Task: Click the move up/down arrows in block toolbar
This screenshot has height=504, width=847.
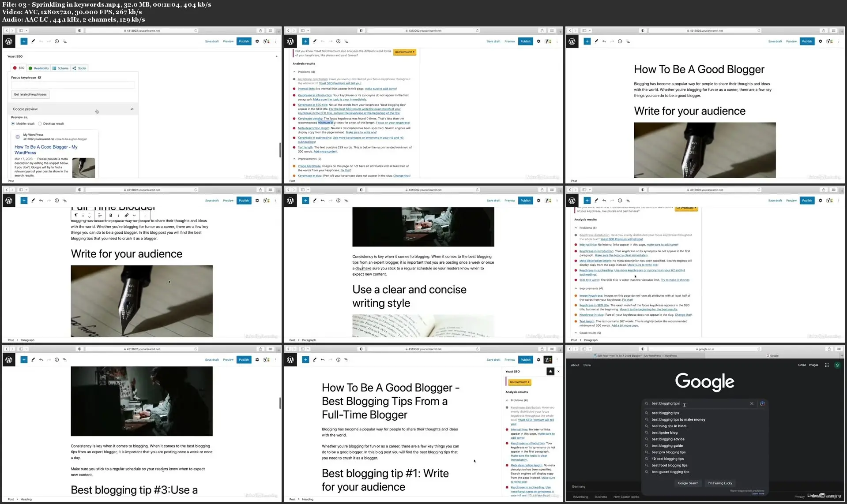Action: coord(89,216)
